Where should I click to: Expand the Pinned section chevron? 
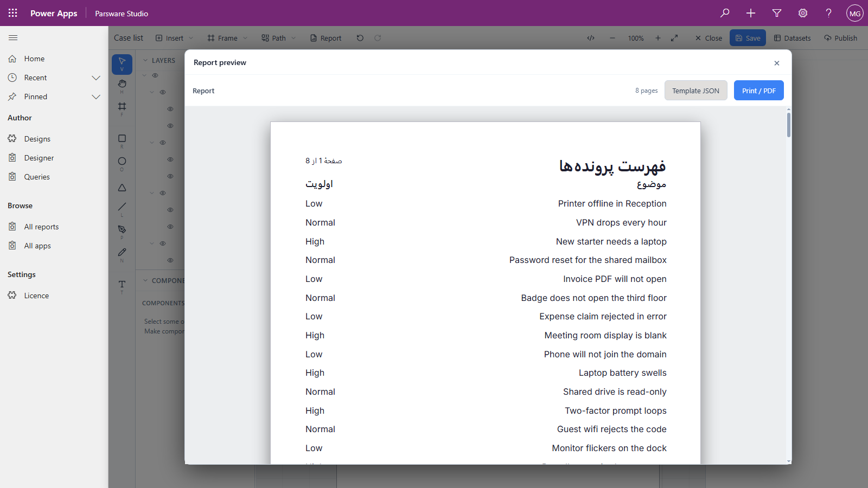(x=96, y=97)
